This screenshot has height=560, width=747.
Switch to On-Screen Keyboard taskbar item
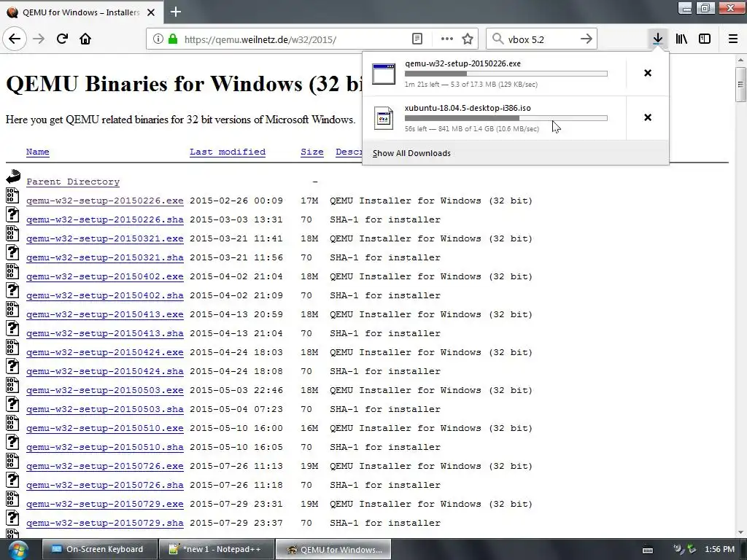tap(99, 550)
